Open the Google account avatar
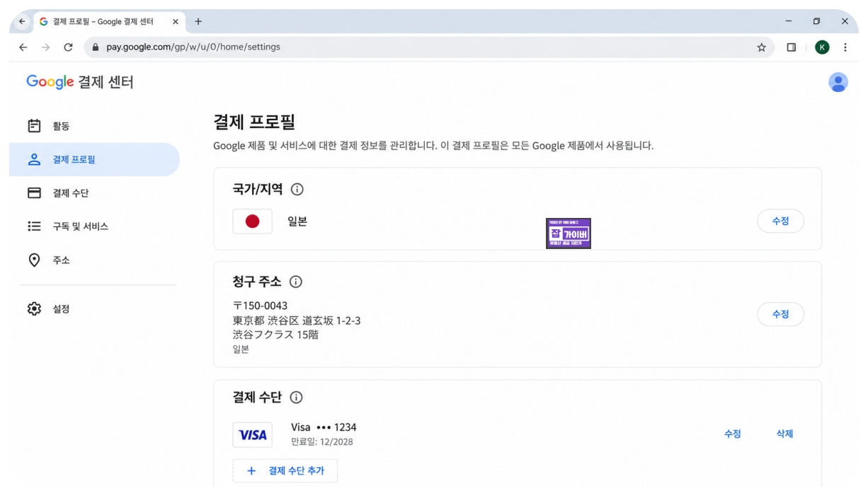This screenshot has width=868, height=496. [838, 82]
